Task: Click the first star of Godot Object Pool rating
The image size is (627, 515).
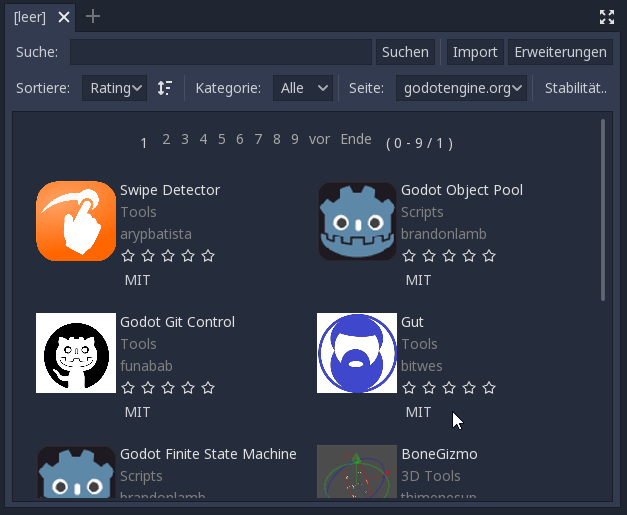Action: [x=409, y=256]
